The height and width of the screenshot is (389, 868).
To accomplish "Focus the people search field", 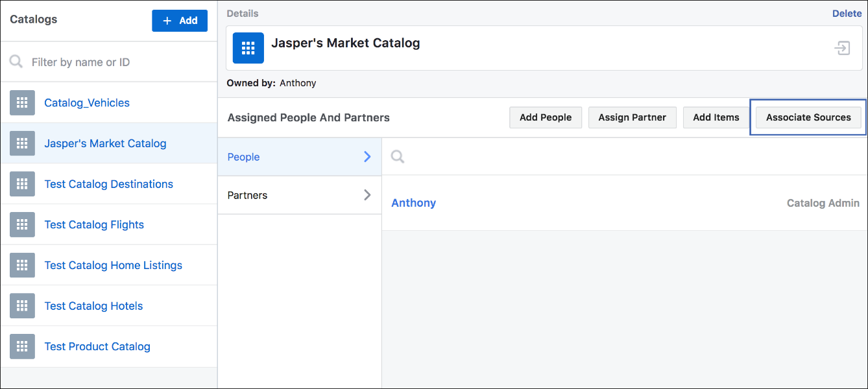I will tap(625, 156).
